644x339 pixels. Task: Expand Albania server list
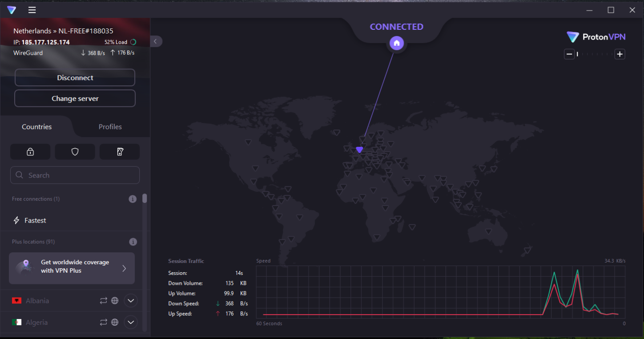[x=131, y=301]
